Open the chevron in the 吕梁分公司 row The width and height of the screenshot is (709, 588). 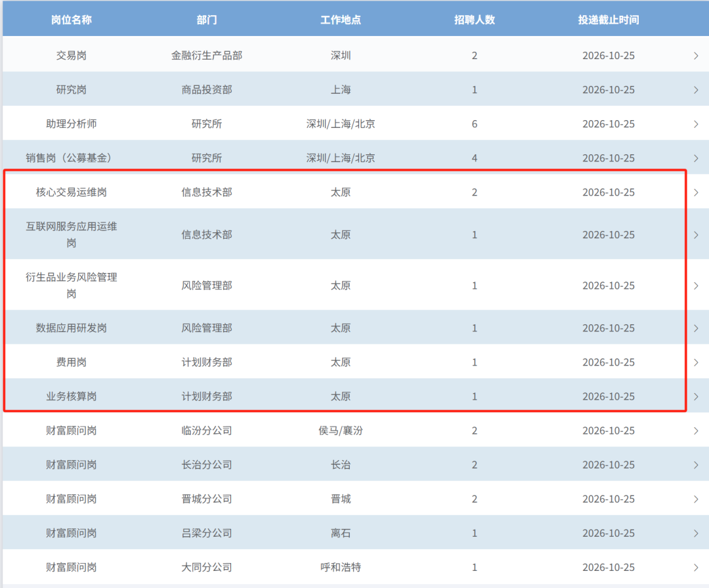tap(696, 534)
